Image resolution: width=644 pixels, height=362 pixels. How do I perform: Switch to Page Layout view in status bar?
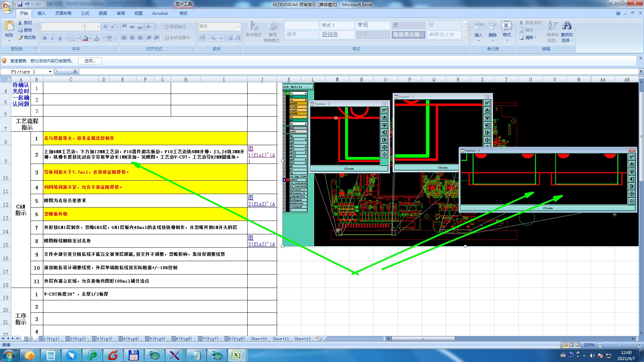coord(572,345)
